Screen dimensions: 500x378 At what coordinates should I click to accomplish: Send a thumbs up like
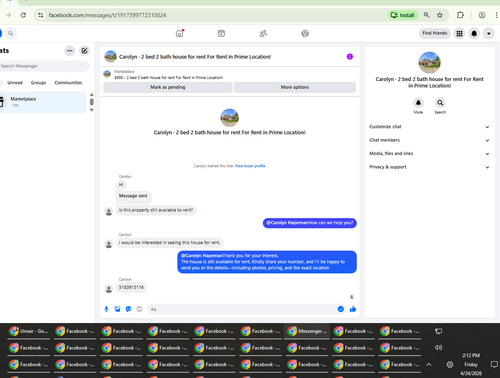coord(353,309)
